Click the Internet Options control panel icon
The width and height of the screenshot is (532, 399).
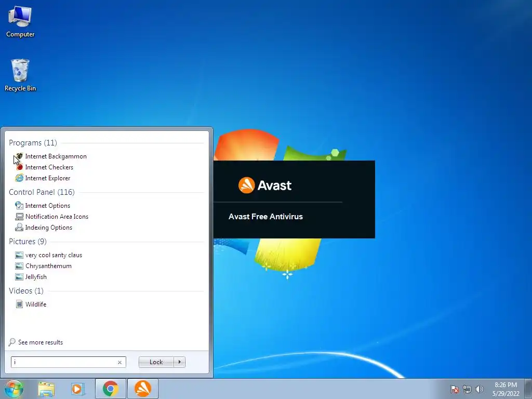19,206
